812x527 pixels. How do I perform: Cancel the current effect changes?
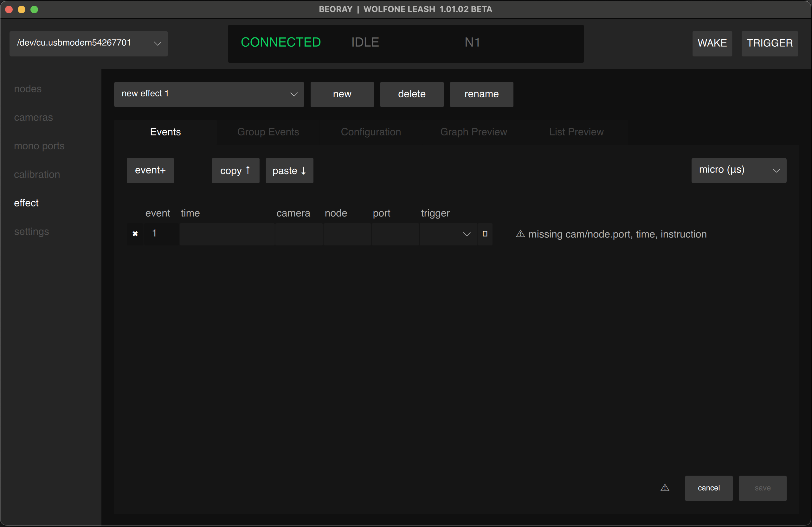pos(708,488)
